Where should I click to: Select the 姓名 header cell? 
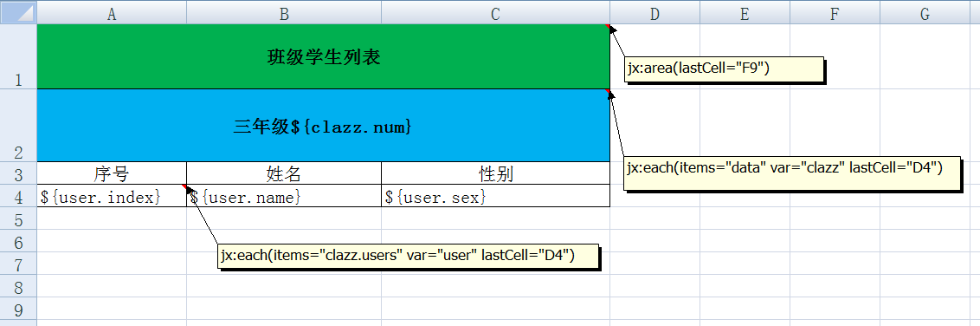coord(284,173)
